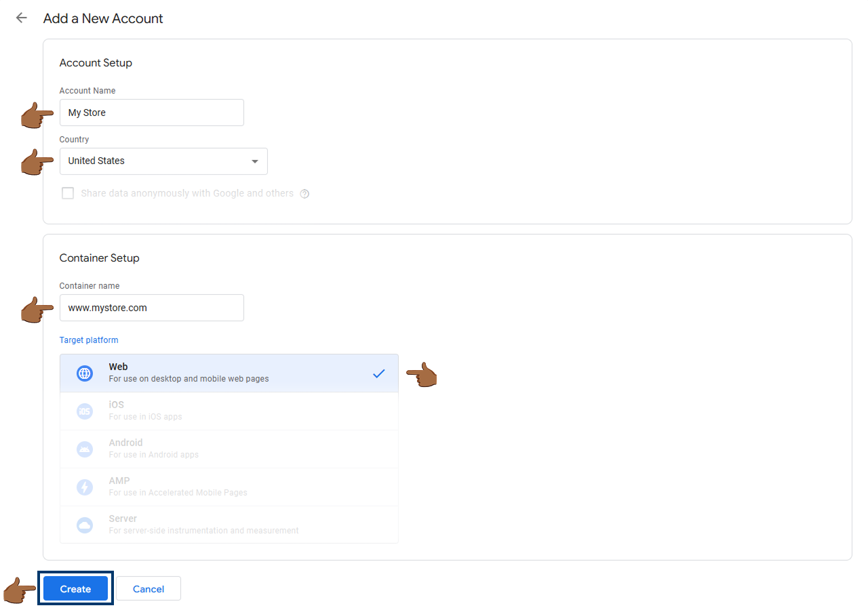Click 'For use in iOS apps' text
Screen dimensions: 868x610
point(145,417)
